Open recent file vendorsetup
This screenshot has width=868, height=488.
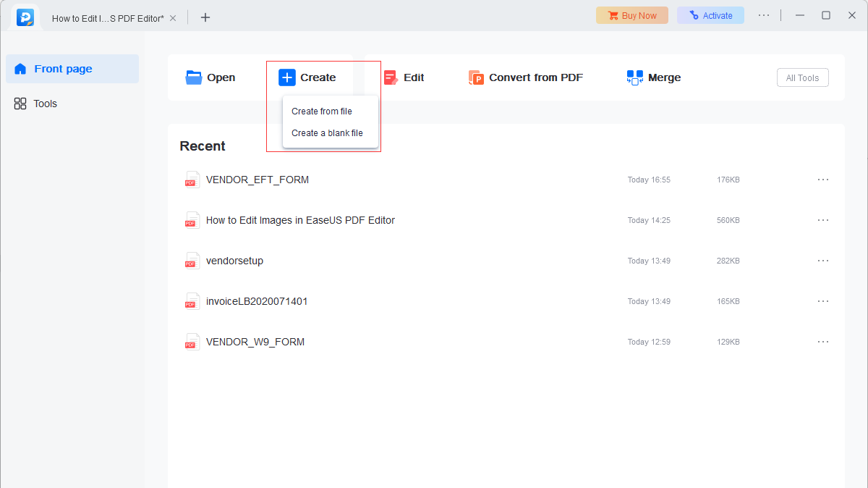click(234, 261)
